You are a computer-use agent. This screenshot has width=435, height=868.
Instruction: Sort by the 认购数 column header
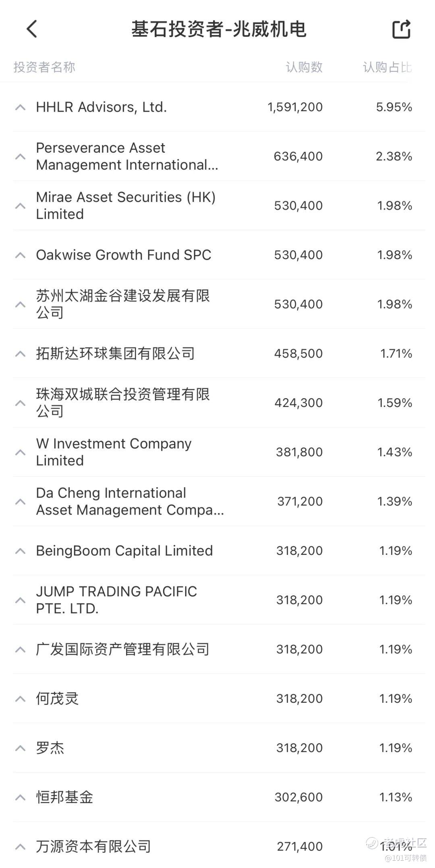tap(304, 67)
